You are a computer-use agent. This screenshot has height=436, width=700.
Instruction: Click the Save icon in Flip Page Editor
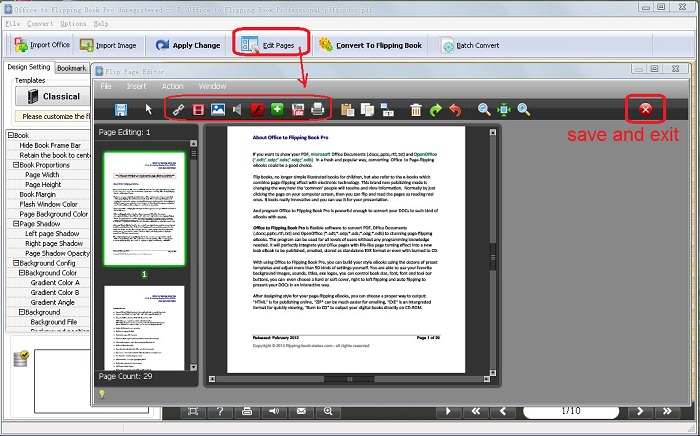(x=121, y=110)
